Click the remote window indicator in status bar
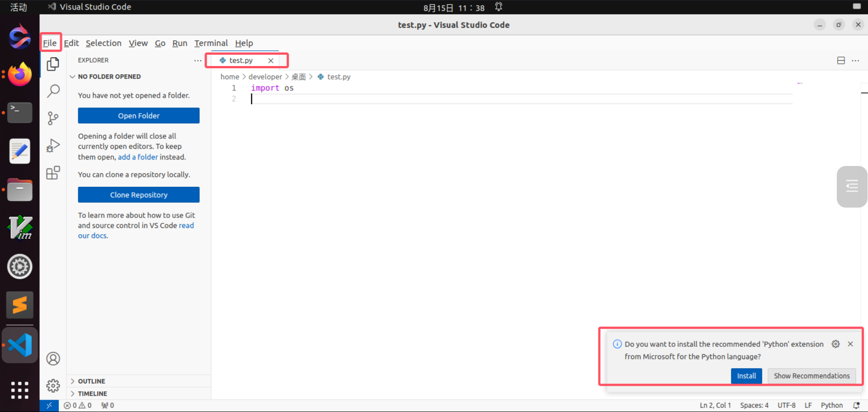 [49, 405]
